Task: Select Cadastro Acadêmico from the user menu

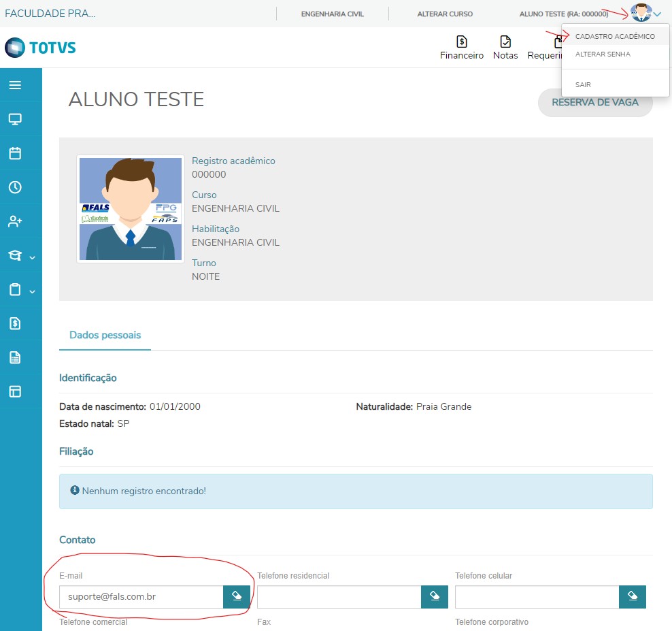Action: (x=615, y=37)
